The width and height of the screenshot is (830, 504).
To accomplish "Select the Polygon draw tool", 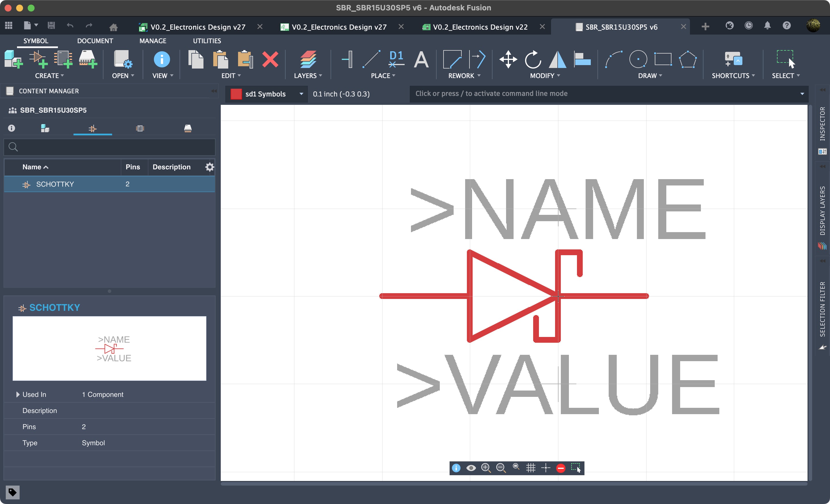I will point(688,60).
